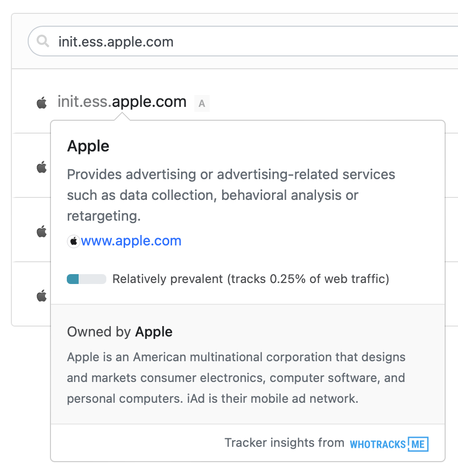The width and height of the screenshot is (458, 476).
Task: Click the third Apple logo in the list
Action: pyautogui.click(x=42, y=232)
